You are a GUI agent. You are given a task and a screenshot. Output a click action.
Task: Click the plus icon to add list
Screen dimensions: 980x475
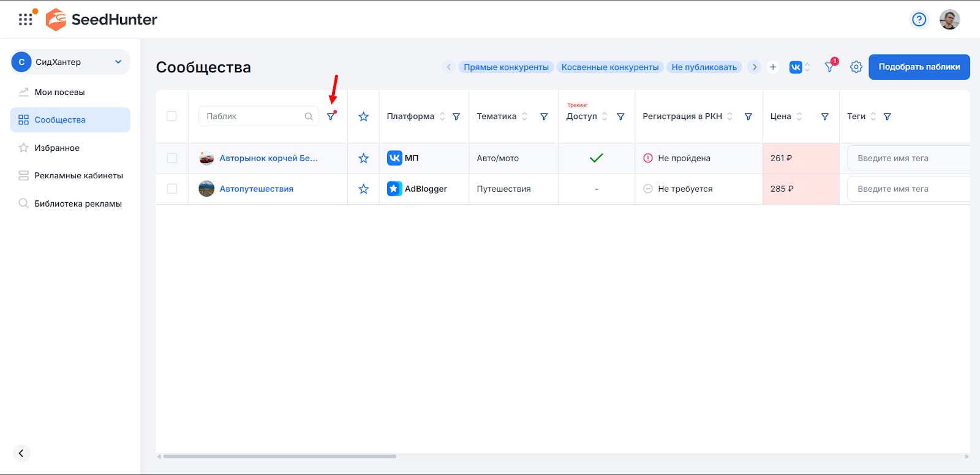click(x=773, y=67)
